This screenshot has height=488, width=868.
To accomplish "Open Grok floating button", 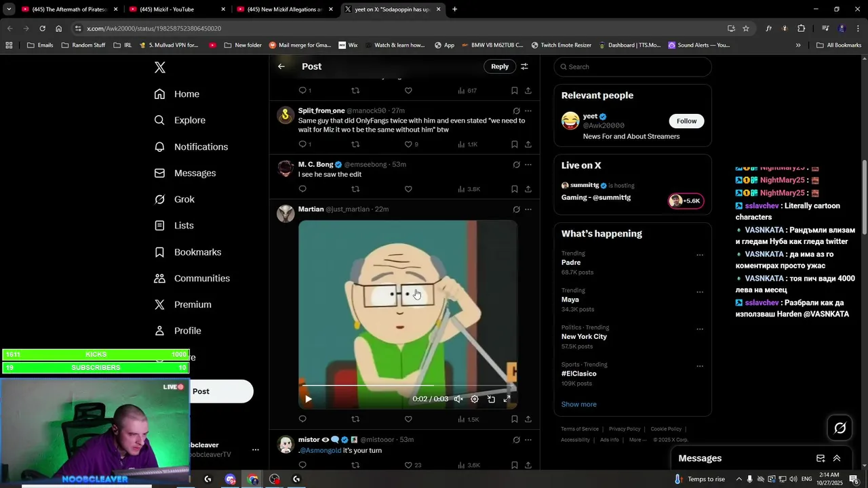I will [840, 428].
